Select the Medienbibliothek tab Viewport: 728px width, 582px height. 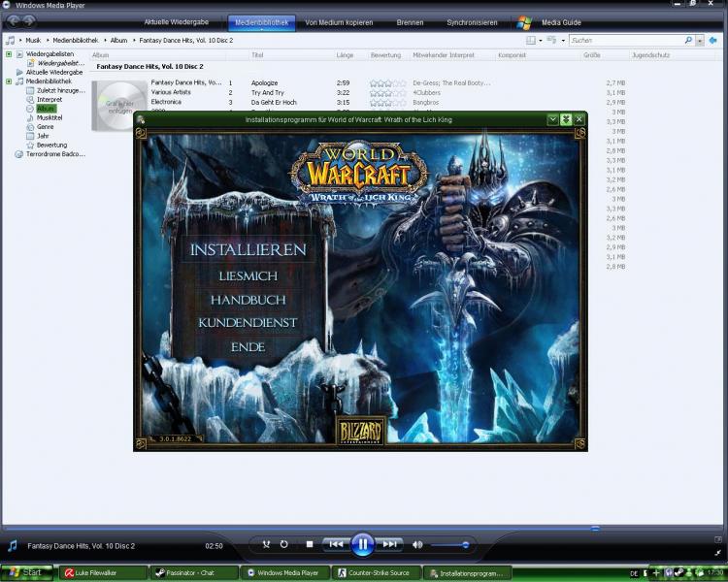[261, 22]
